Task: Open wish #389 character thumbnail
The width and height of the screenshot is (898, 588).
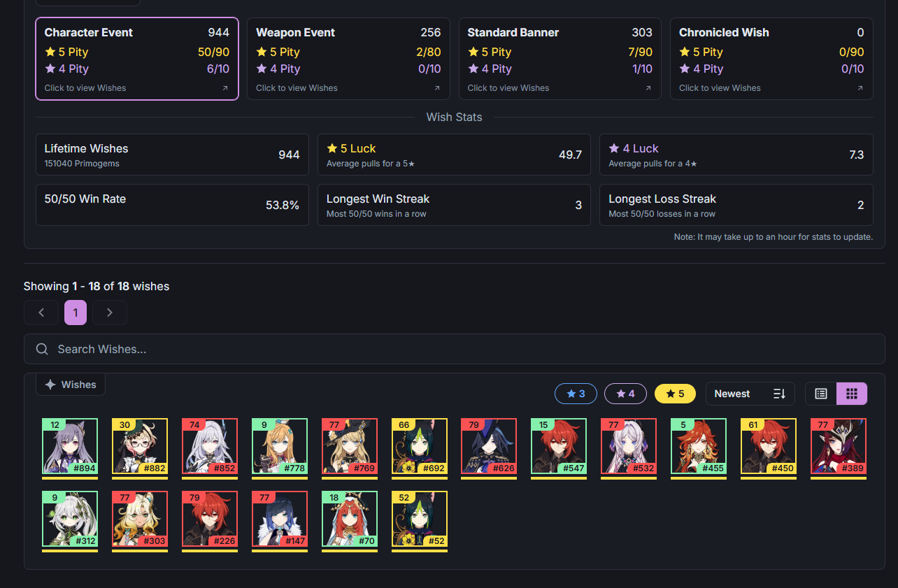Action: coord(839,446)
